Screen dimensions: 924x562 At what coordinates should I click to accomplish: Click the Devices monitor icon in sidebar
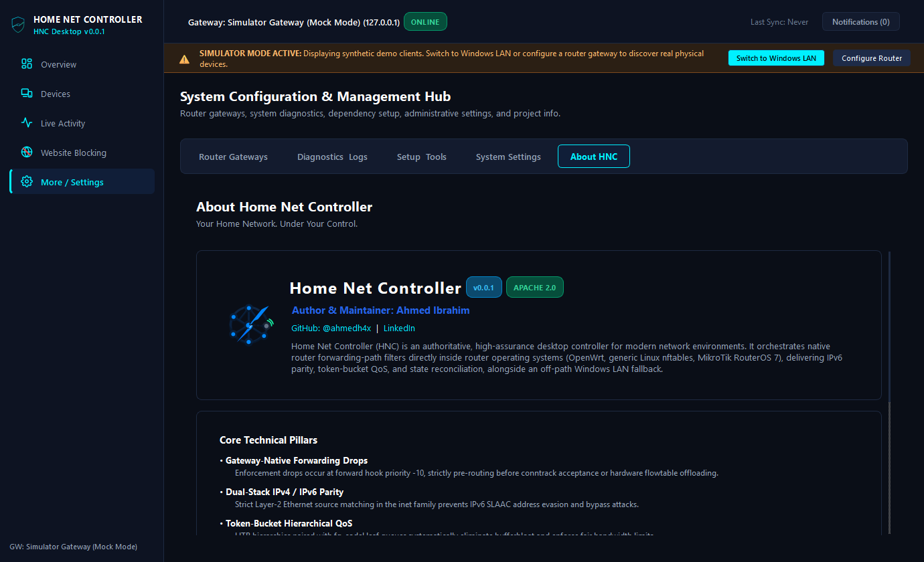coord(27,94)
